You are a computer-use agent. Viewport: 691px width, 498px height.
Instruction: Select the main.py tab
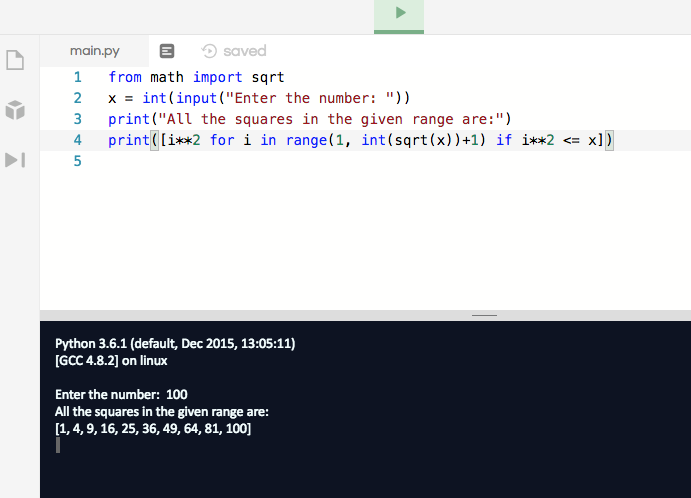(94, 51)
